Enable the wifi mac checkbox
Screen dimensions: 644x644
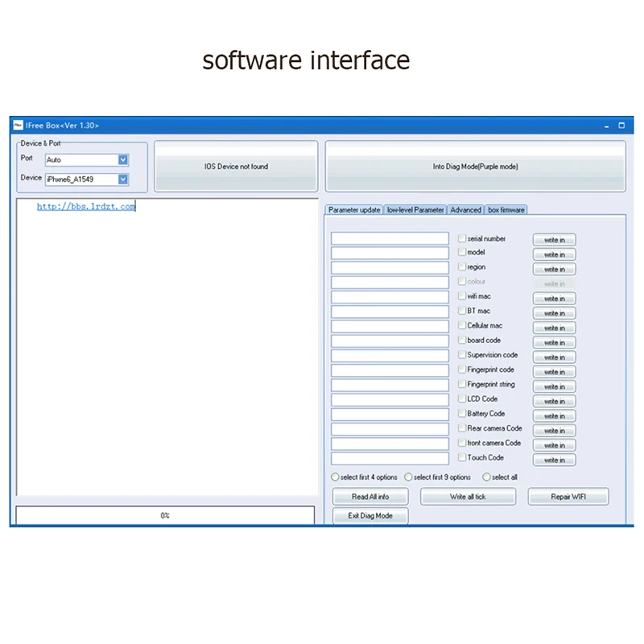click(462, 295)
